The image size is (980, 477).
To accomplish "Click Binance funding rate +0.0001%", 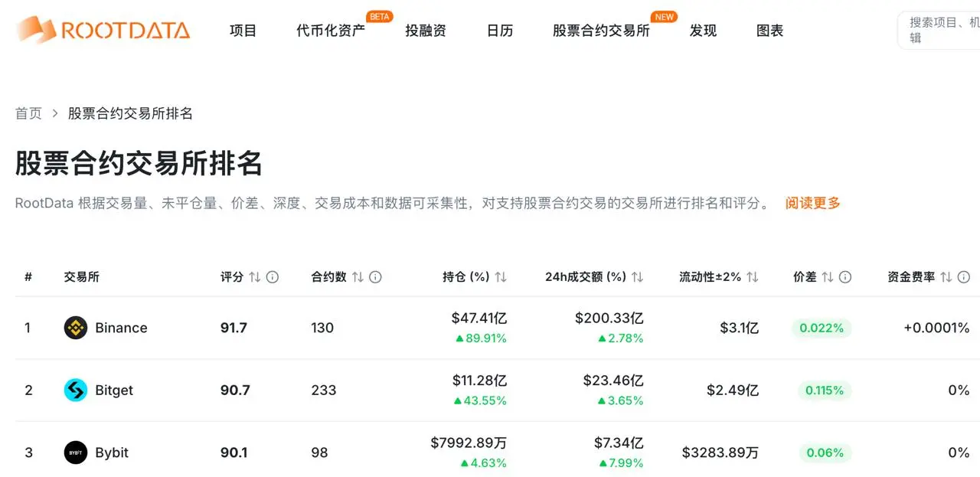I will [x=936, y=328].
